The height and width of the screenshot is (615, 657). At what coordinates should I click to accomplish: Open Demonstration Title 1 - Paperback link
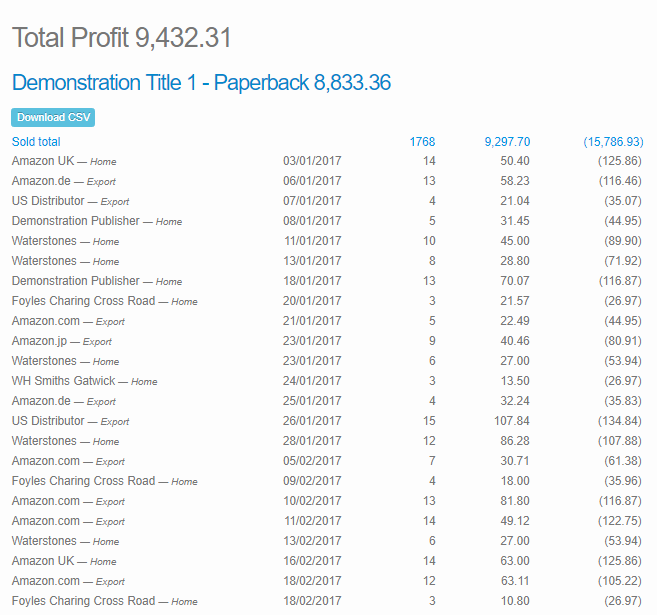click(202, 83)
